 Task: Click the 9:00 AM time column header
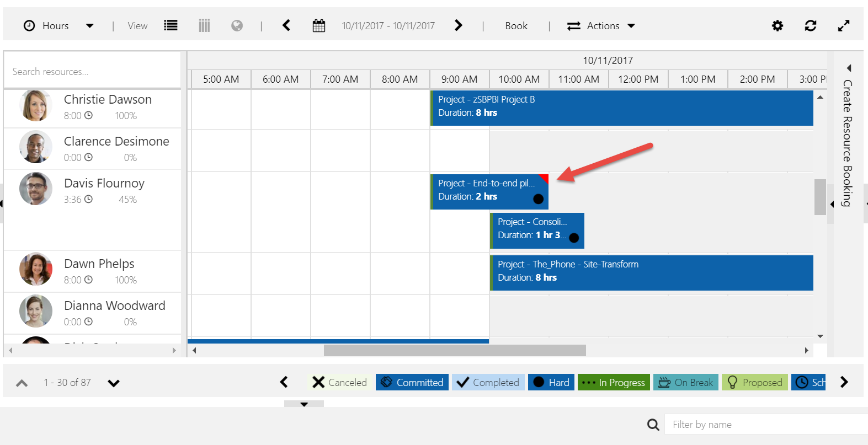[459, 79]
